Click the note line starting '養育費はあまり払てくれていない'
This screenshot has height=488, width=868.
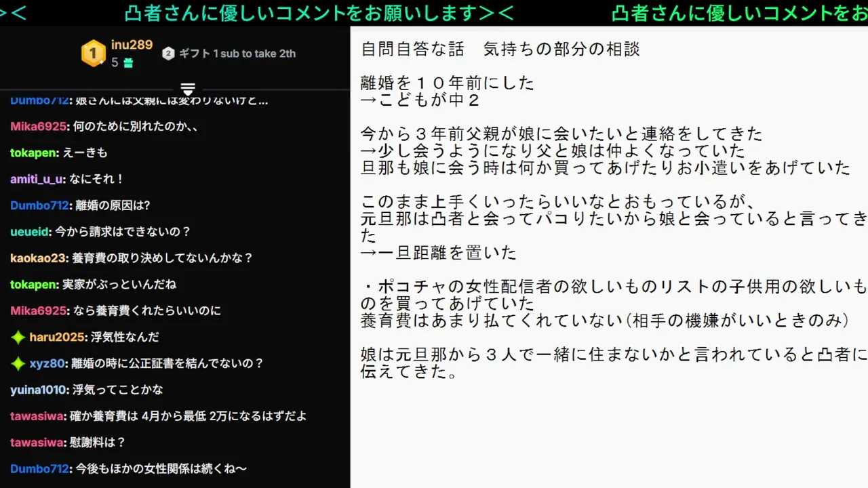coord(605,321)
